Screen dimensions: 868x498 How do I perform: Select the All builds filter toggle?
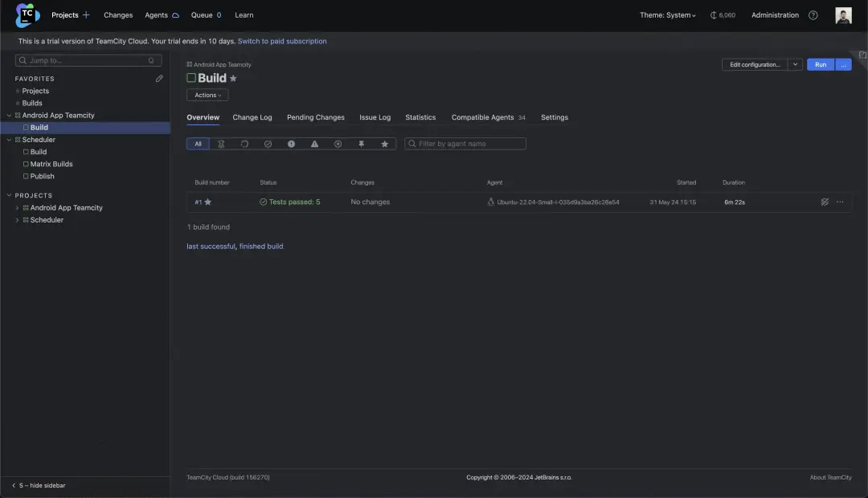click(x=198, y=144)
